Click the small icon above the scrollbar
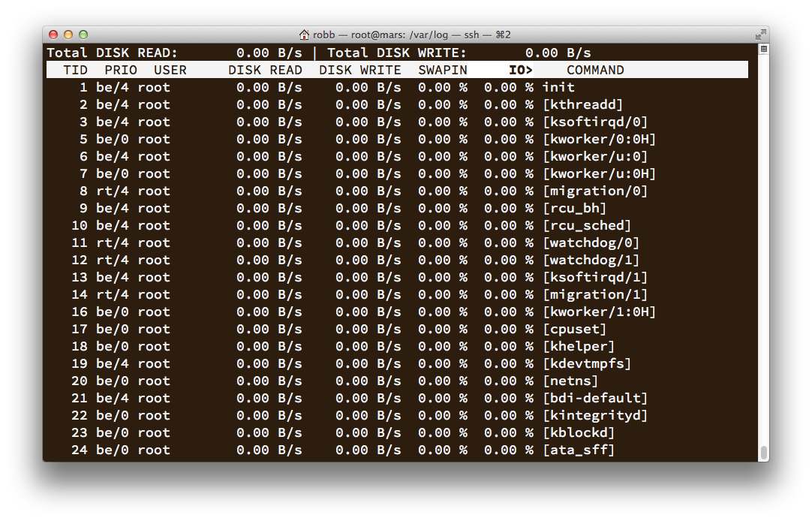Viewport: 812px width, 521px height. tap(763, 49)
